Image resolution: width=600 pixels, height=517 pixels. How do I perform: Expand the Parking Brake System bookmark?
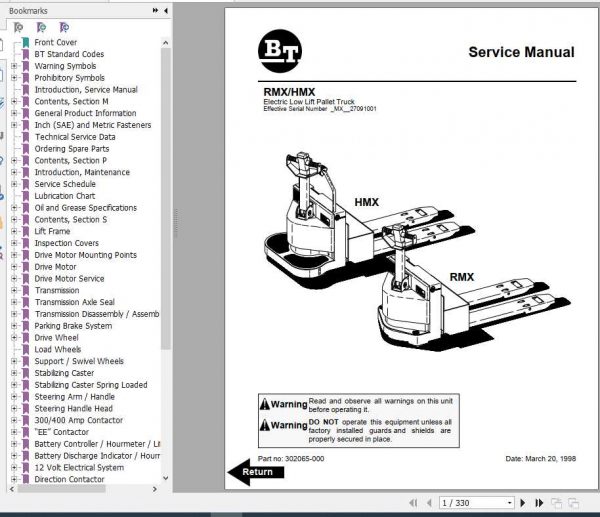click(14, 326)
